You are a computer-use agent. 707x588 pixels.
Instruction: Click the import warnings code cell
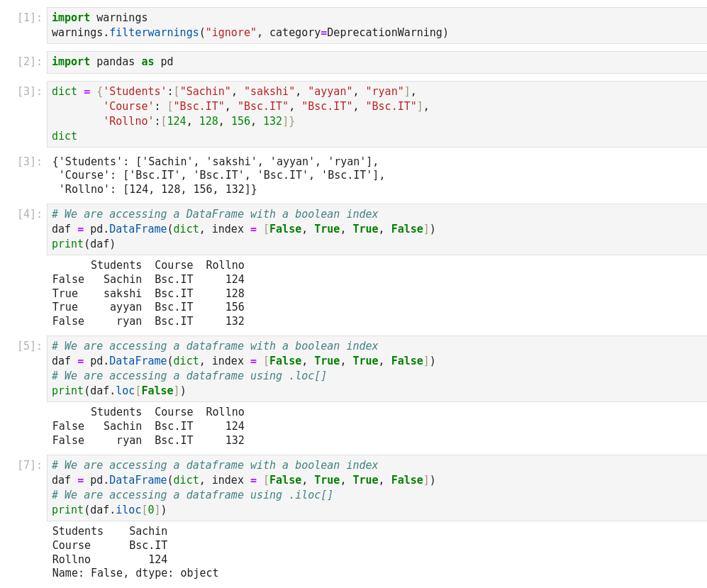[x=376, y=26]
